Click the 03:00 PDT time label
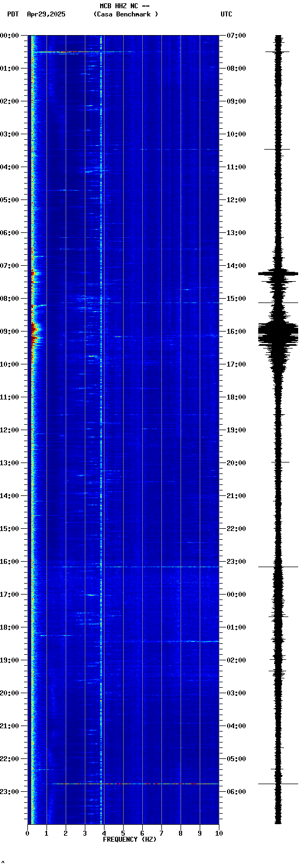 tap(10, 134)
